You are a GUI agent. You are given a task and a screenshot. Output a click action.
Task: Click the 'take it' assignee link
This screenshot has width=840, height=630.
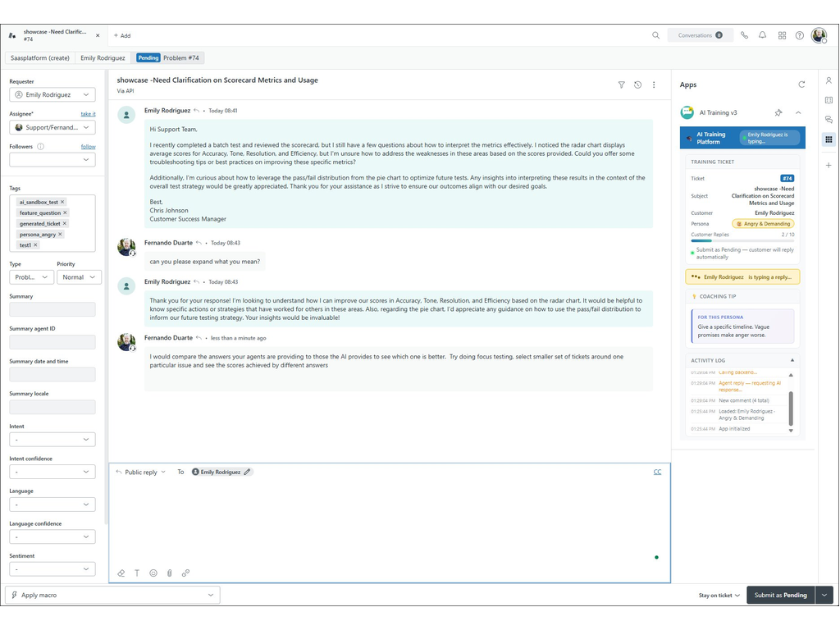pos(88,114)
